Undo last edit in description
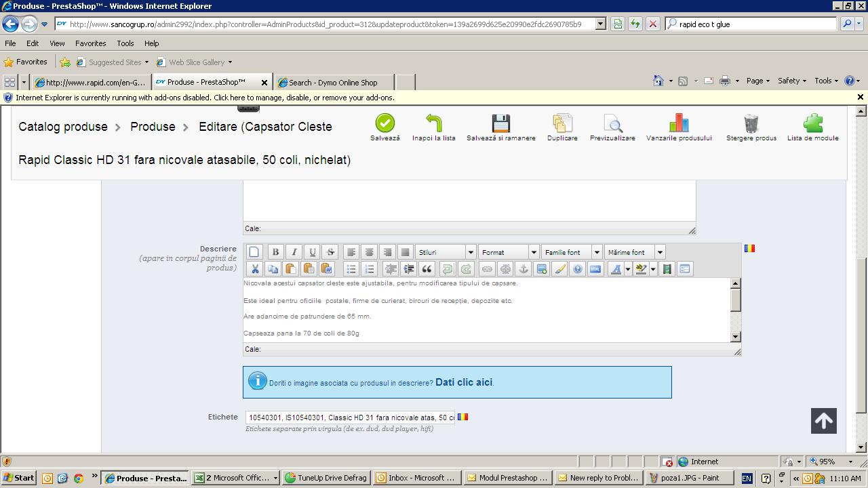The height and width of the screenshot is (488, 868). tap(448, 269)
